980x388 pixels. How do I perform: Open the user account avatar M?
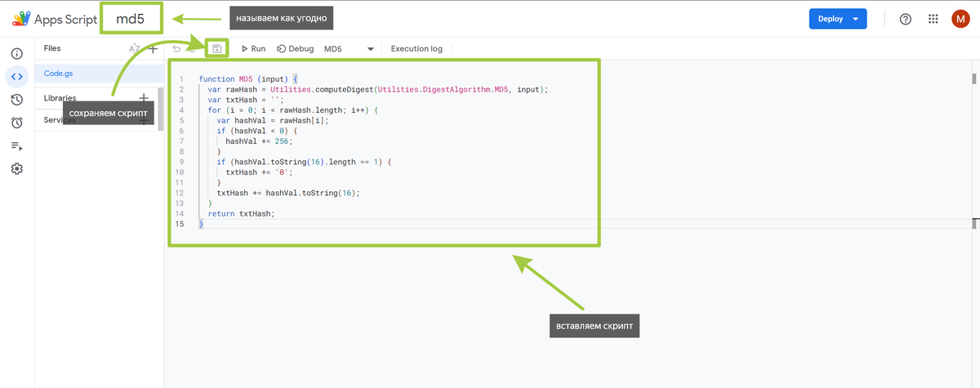[960, 19]
